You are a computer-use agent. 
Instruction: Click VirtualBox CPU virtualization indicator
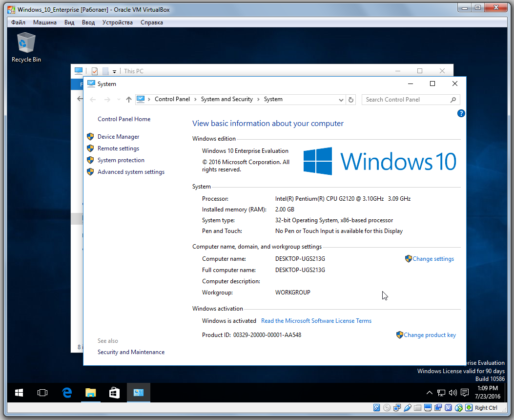click(448, 407)
